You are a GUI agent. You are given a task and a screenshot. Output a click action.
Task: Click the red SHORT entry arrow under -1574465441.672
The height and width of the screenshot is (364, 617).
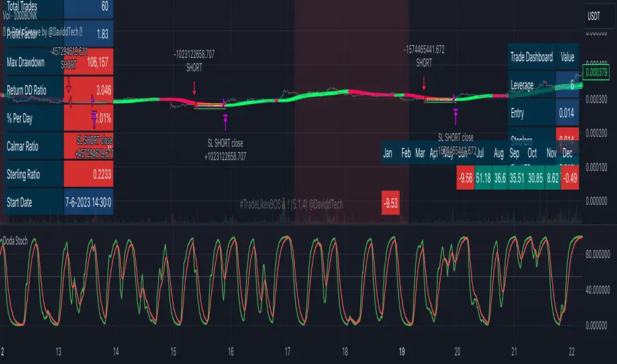(x=424, y=83)
